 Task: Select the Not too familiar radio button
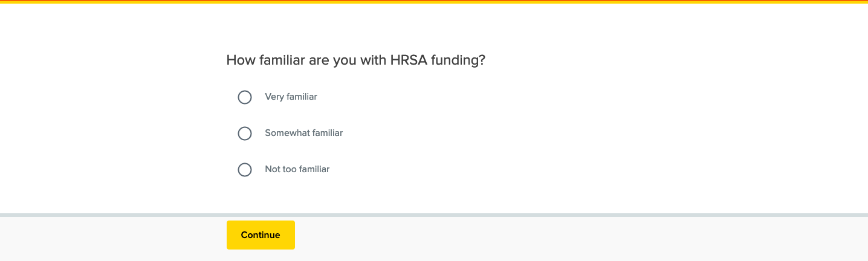(x=245, y=170)
